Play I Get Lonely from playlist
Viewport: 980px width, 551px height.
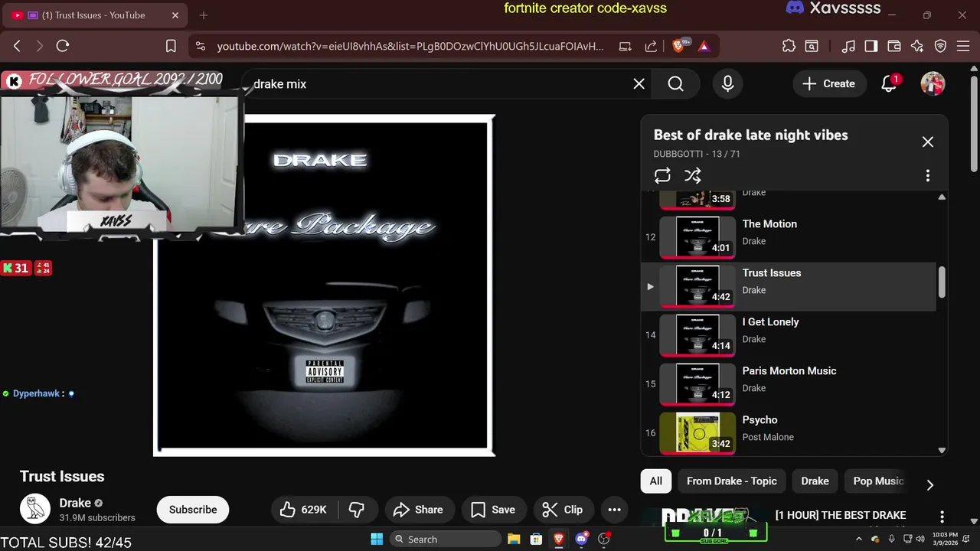click(789, 335)
